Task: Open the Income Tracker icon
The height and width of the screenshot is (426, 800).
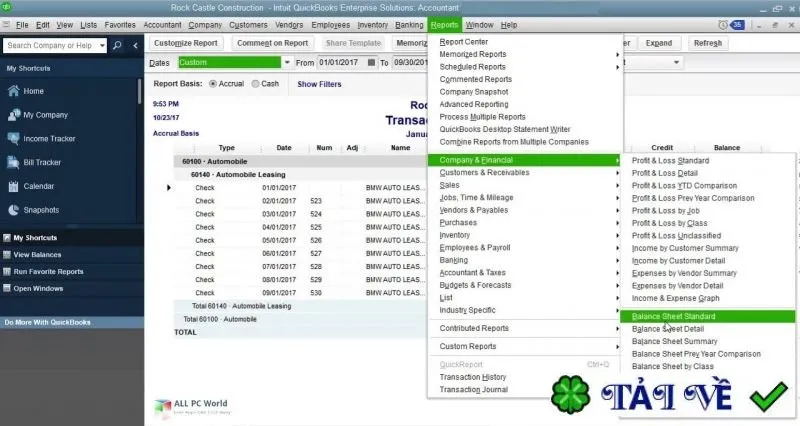Action: [14, 138]
